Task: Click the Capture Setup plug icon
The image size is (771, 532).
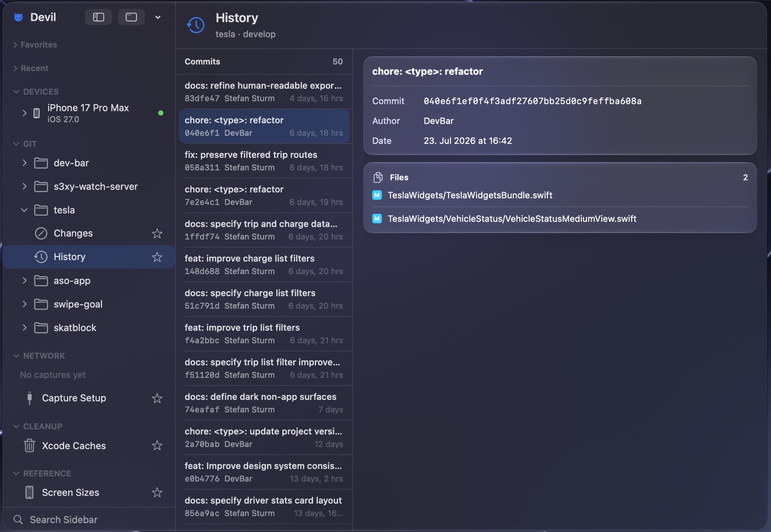Action: click(29, 398)
